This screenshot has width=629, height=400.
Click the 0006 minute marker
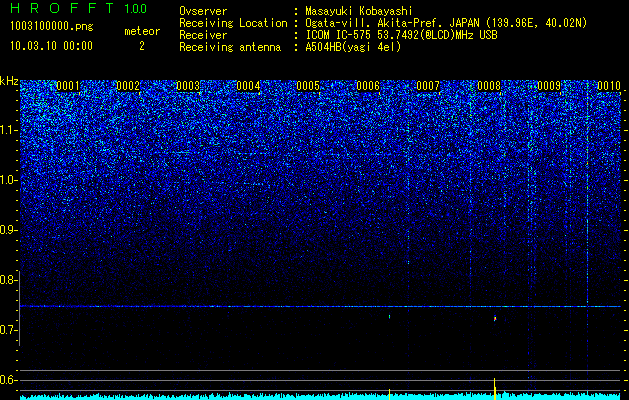[x=368, y=86]
